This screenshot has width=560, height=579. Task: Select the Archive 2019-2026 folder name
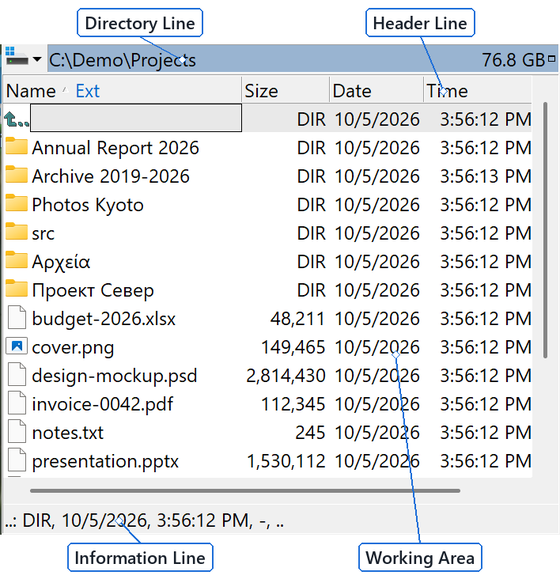coord(111,176)
